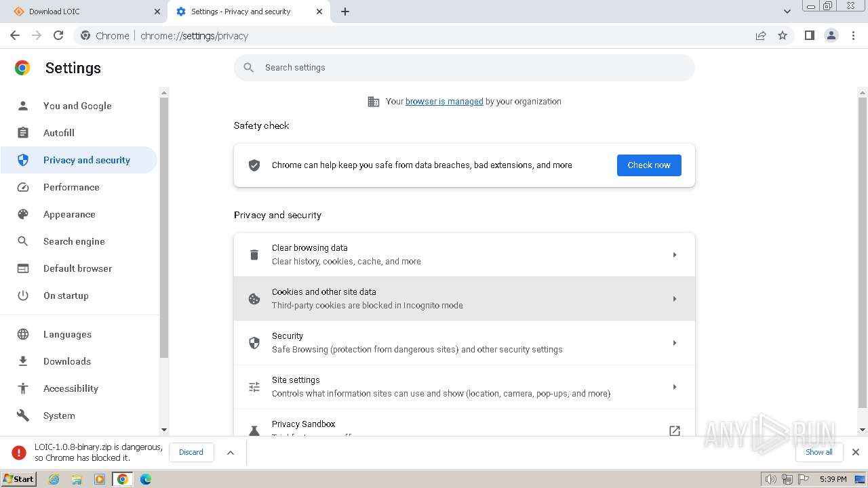The height and width of the screenshot is (488, 868).
Task: Open Appearance settings section
Action: coord(79,214)
